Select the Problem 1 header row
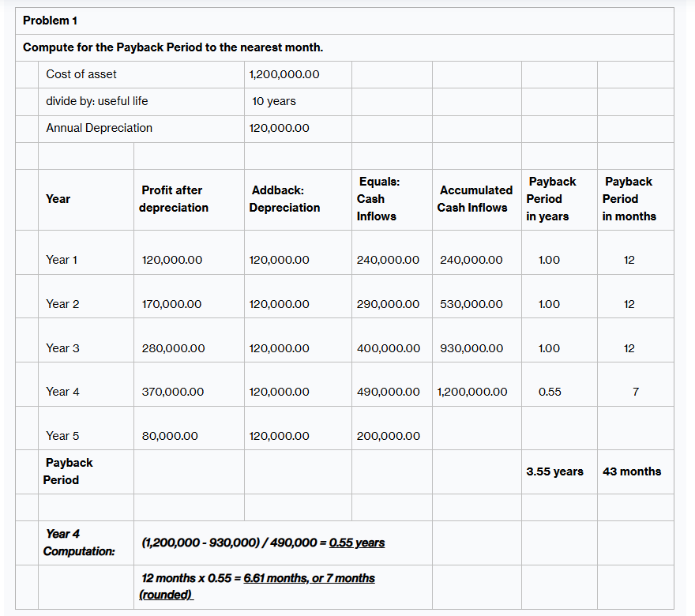 [50, 21]
